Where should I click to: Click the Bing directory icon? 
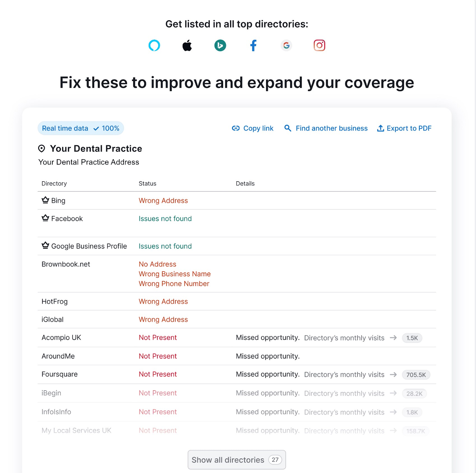pyautogui.click(x=220, y=46)
